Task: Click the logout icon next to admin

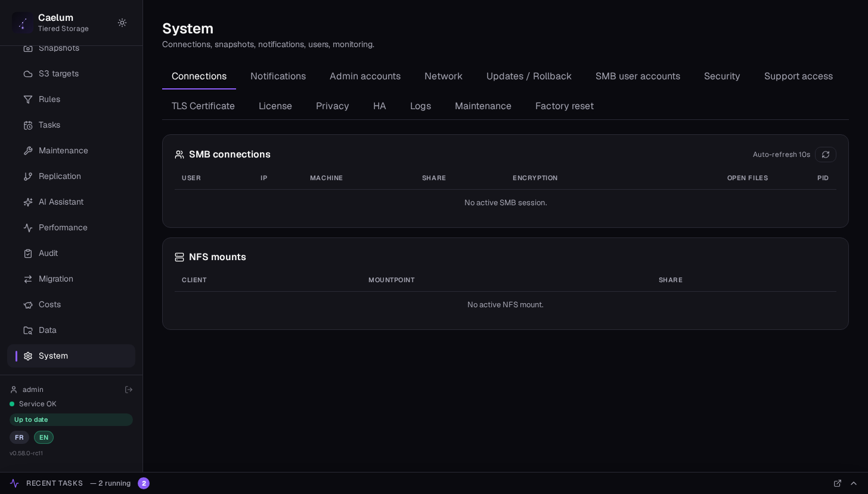Action: pyautogui.click(x=129, y=390)
